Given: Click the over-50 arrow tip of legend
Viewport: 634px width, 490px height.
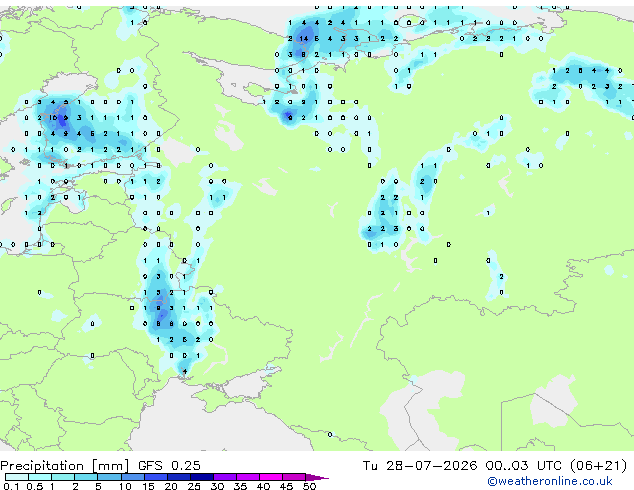Looking at the screenshot, I should coord(317,477).
